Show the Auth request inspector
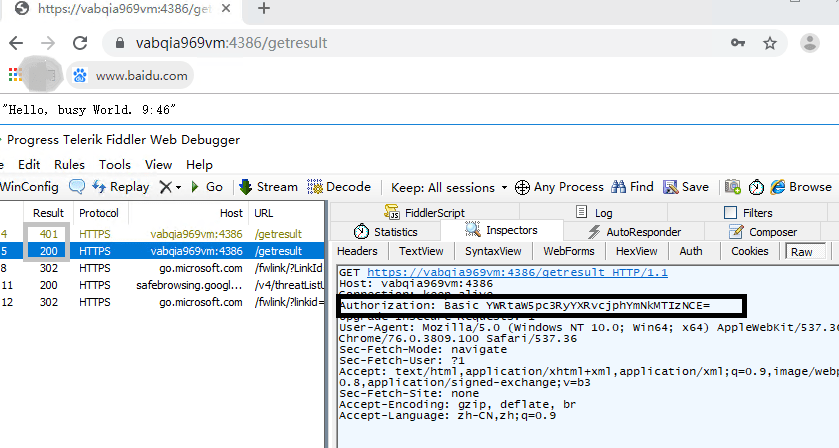The height and width of the screenshot is (448, 839). coord(691,251)
